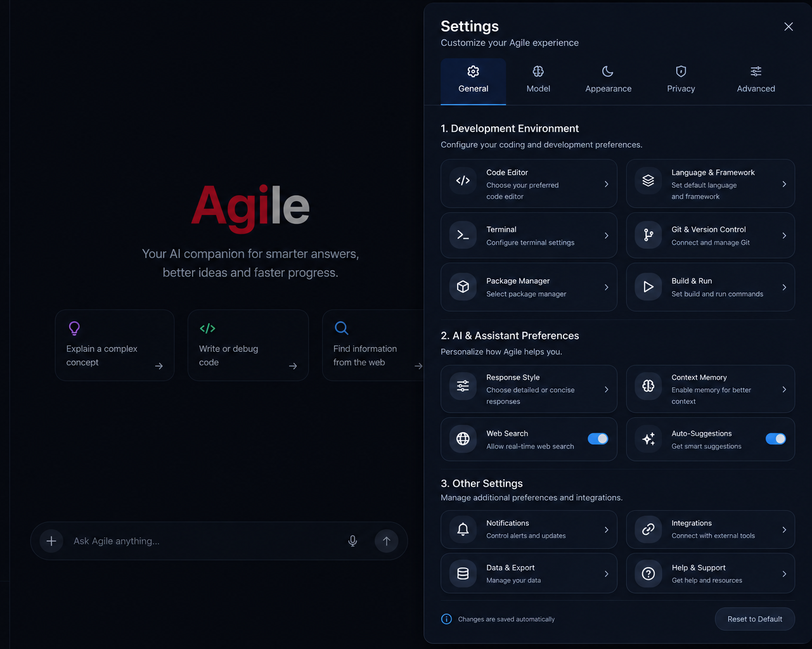
Task: Switch to the Model tab
Action: click(x=538, y=81)
